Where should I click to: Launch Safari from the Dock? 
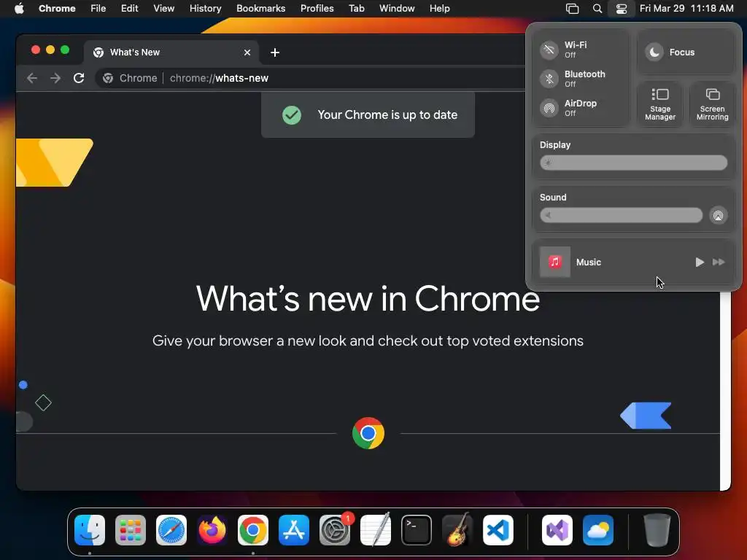pyautogui.click(x=171, y=530)
